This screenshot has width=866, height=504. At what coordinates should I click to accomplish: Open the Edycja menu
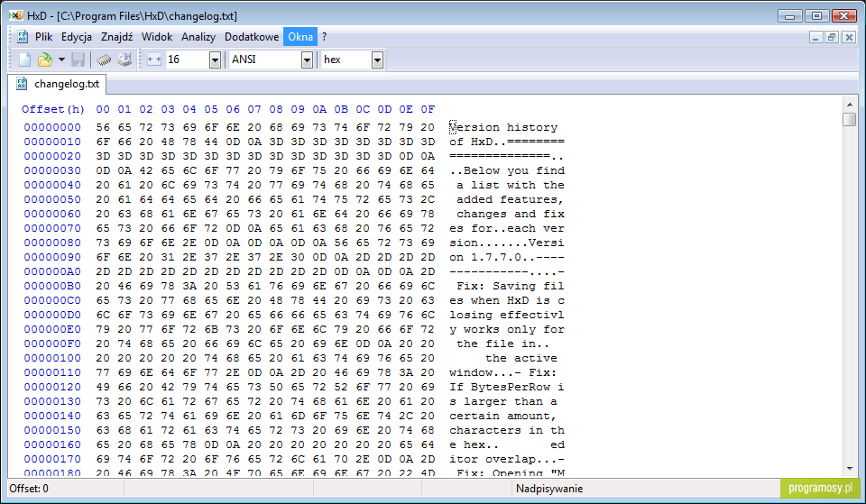76,37
